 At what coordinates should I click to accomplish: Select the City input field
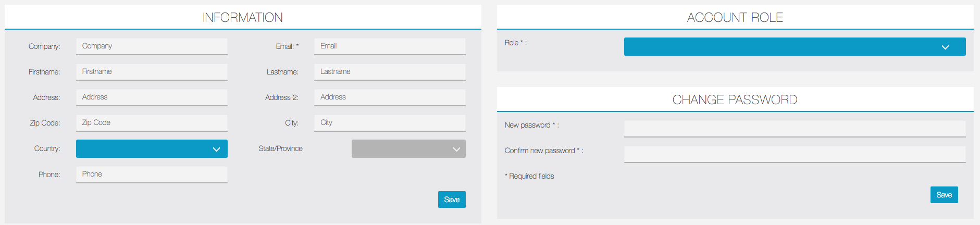pyautogui.click(x=389, y=123)
